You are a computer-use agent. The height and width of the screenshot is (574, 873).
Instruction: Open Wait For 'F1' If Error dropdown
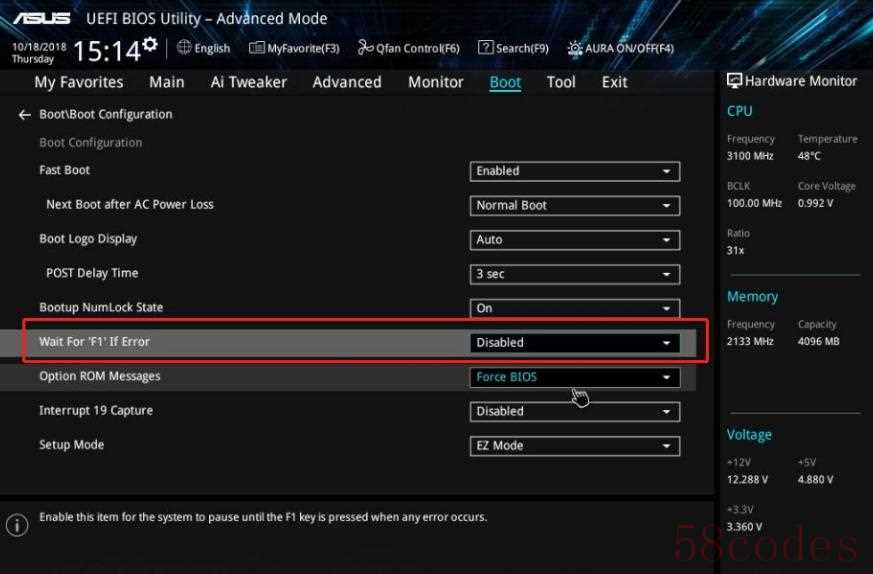574,342
